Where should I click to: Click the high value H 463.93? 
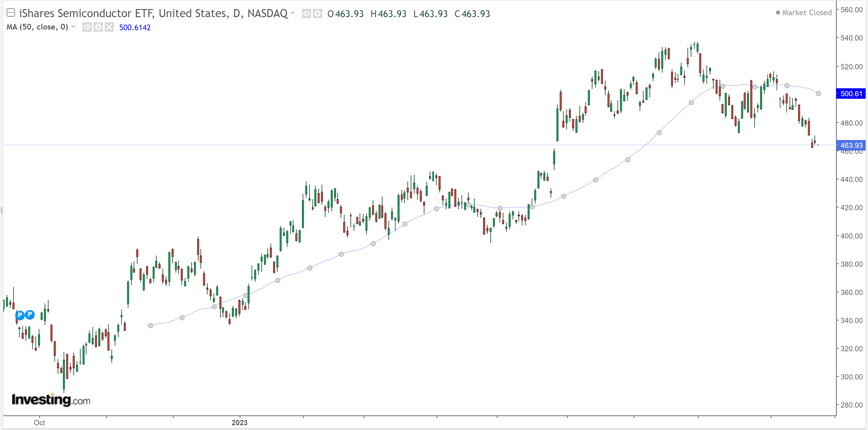pyautogui.click(x=388, y=14)
